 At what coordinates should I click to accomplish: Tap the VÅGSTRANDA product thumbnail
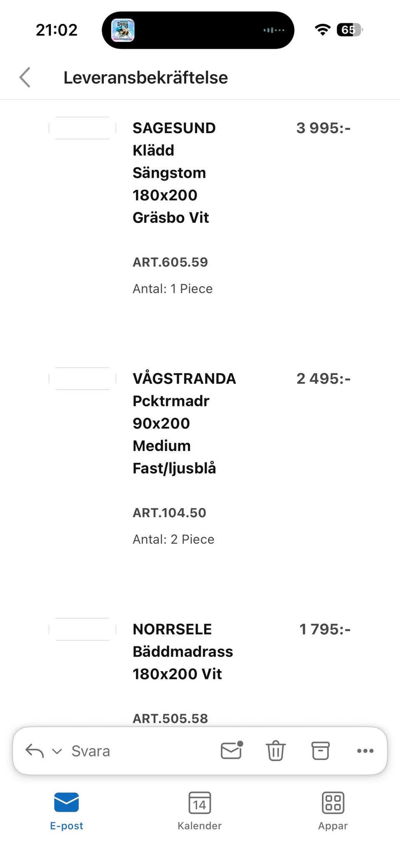click(82, 379)
